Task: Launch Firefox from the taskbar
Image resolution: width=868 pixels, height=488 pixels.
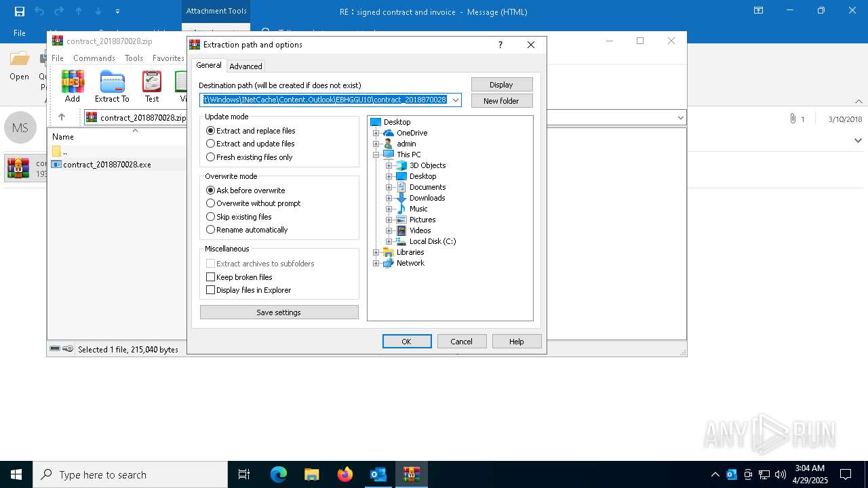Action: tap(345, 474)
